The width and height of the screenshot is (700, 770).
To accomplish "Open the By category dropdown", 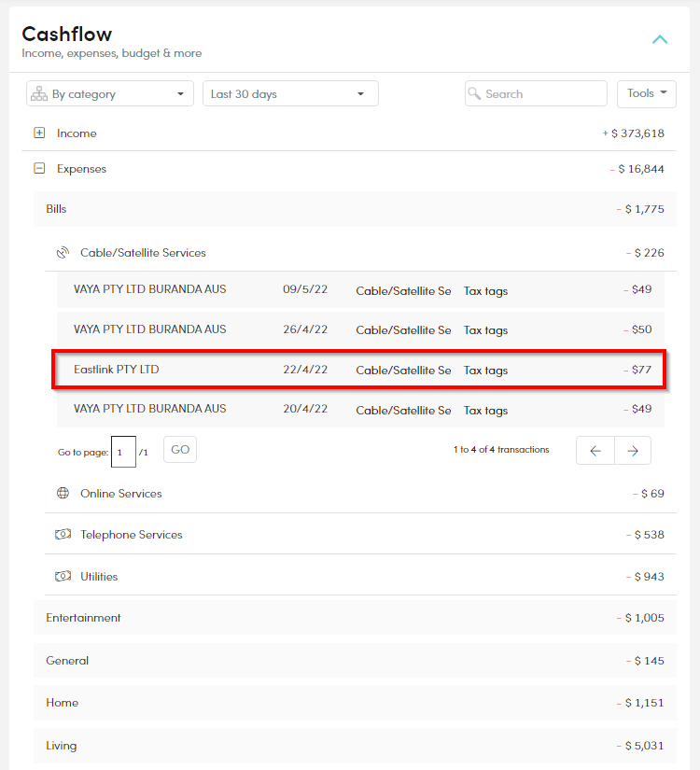I will (110, 93).
